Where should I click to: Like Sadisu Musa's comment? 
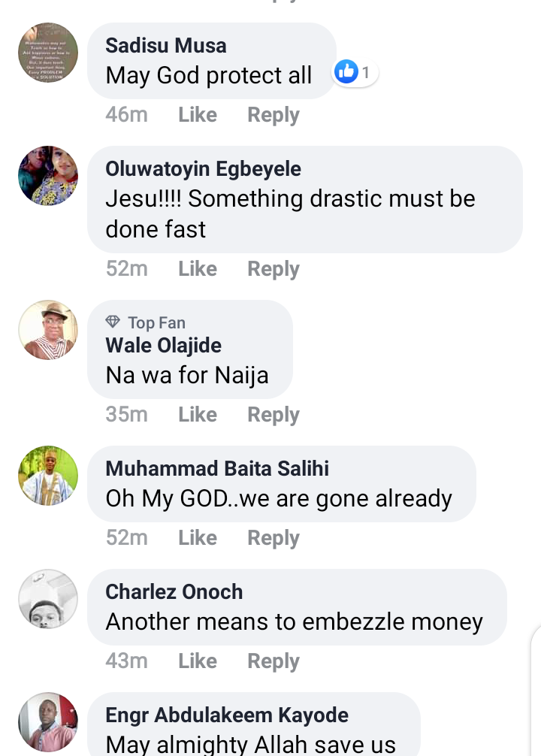pyautogui.click(x=198, y=115)
